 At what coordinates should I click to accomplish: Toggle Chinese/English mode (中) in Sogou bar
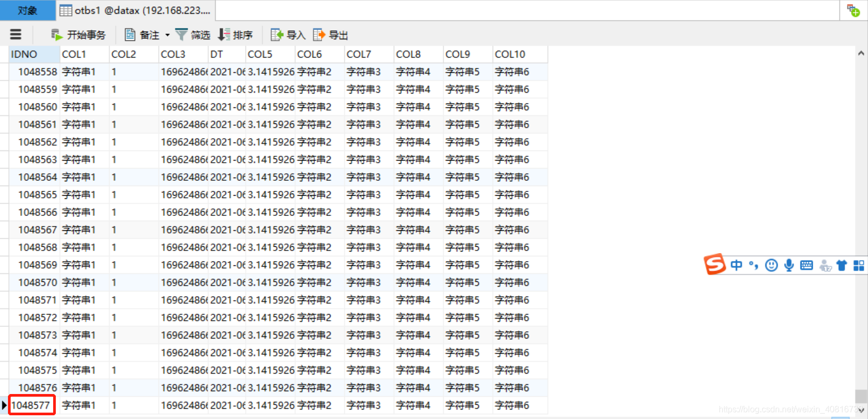coord(736,265)
